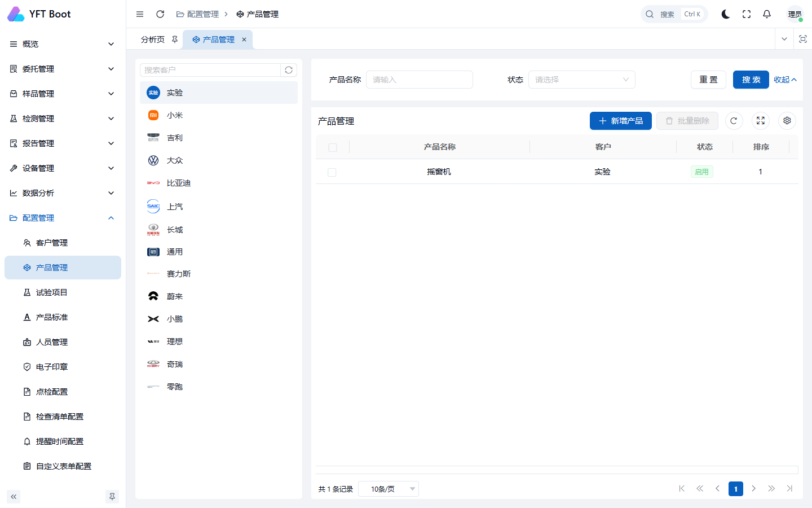The height and width of the screenshot is (508, 812).
Task: Maximize tab content with the scan icon
Action: (x=803, y=39)
